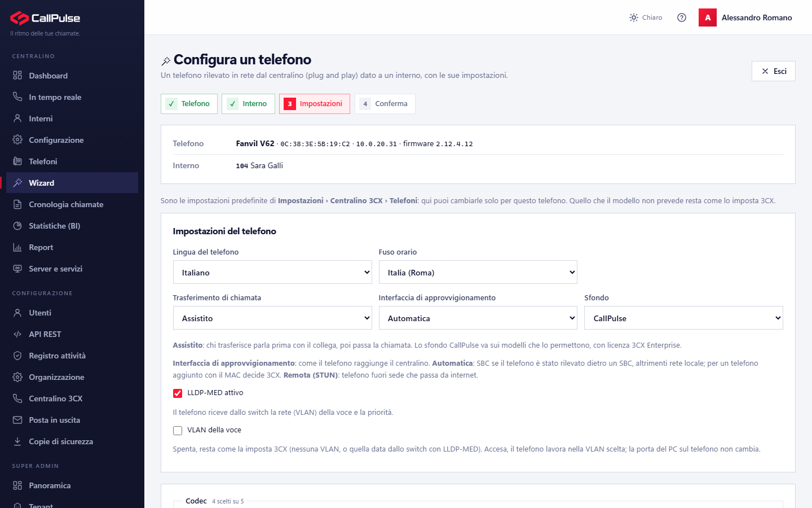Open the Fuso orario dropdown
Viewport: 812px width, 508px height.
478,272
